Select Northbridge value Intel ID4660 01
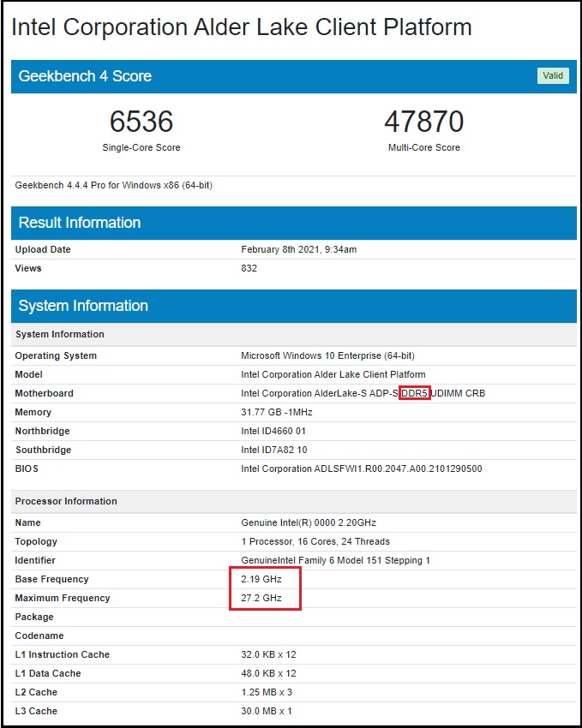The width and height of the screenshot is (582, 728). pyautogui.click(x=273, y=431)
